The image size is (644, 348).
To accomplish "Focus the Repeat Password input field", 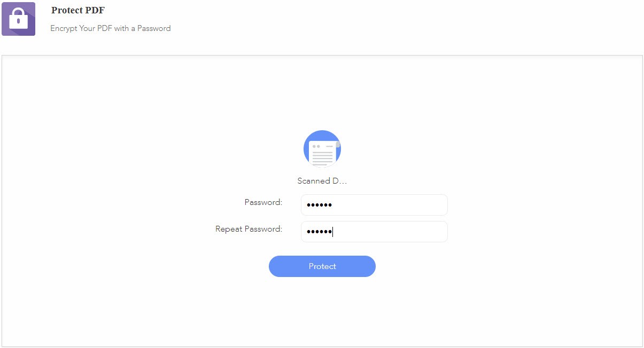I will (374, 232).
